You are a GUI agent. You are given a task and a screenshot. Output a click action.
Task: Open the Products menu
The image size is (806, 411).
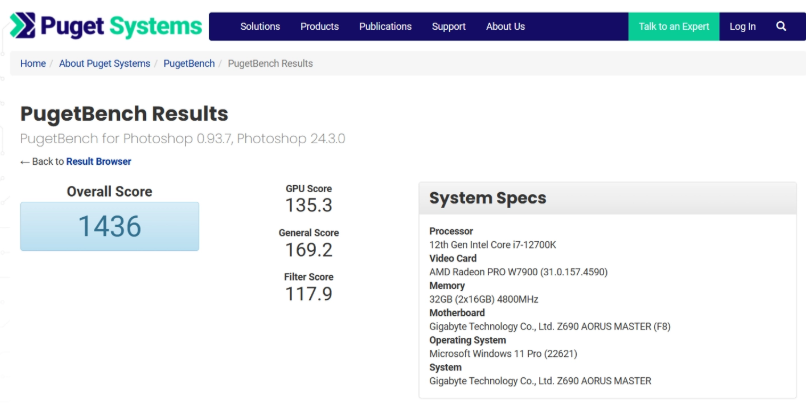click(319, 27)
